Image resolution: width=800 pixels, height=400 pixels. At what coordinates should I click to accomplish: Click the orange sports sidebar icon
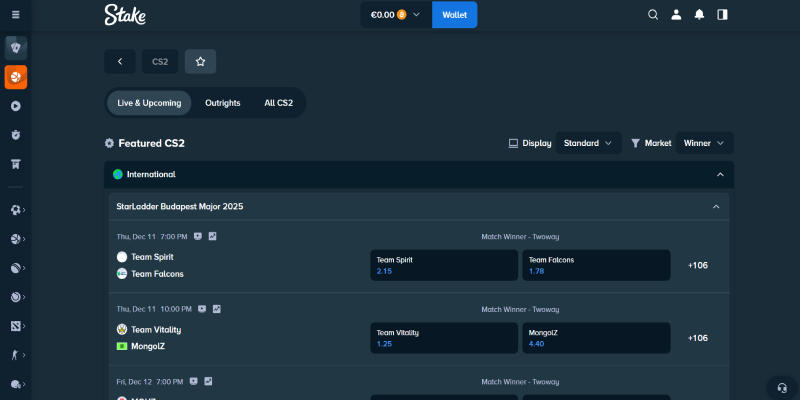(x=15, y=77)
